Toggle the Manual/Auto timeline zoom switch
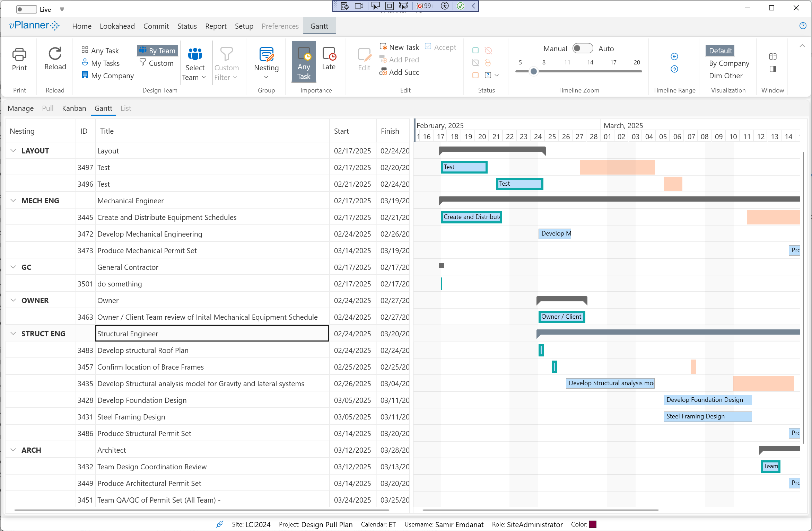This screenshot has width=812, height=531. 582,48
